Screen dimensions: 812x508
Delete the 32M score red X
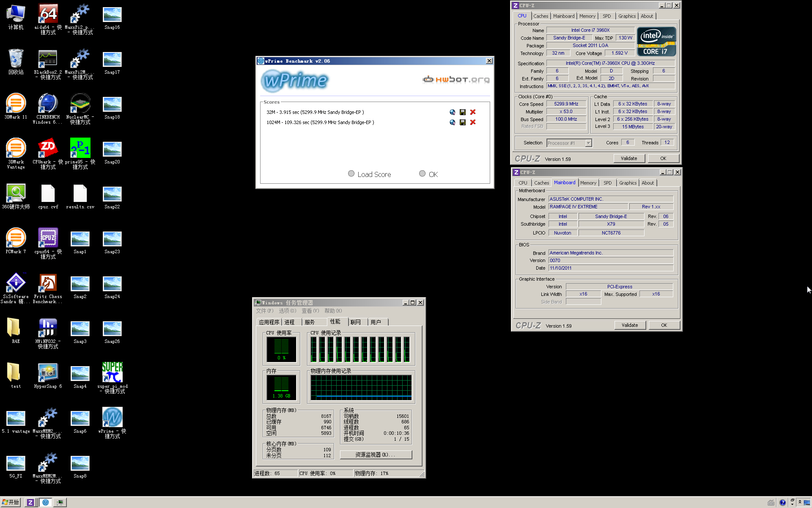(x=473, y=112)
